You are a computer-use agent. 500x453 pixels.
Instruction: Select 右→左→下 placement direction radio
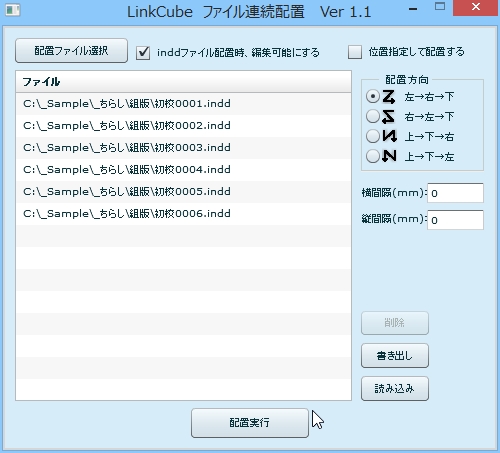[x=373, y=116]
